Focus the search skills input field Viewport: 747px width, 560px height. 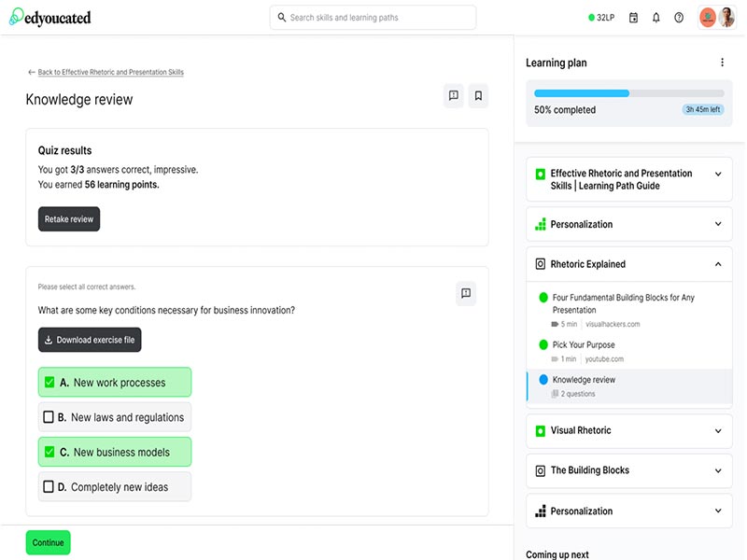(x=373, y=18)
